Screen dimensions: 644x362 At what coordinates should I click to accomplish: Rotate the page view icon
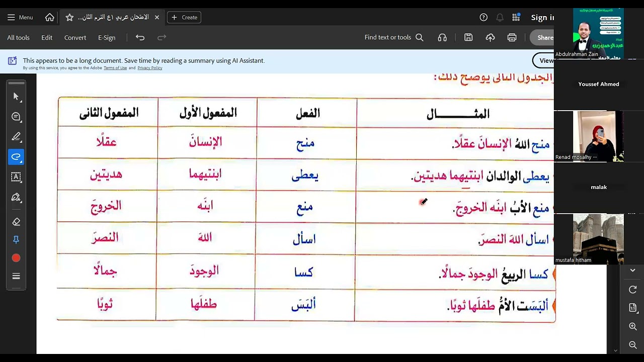[x=632, y=290]
